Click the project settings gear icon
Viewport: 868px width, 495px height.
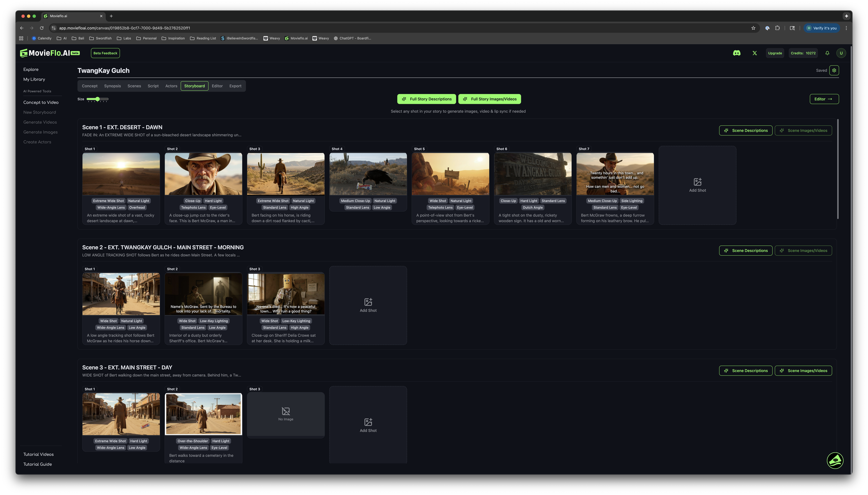pos(834,70)
